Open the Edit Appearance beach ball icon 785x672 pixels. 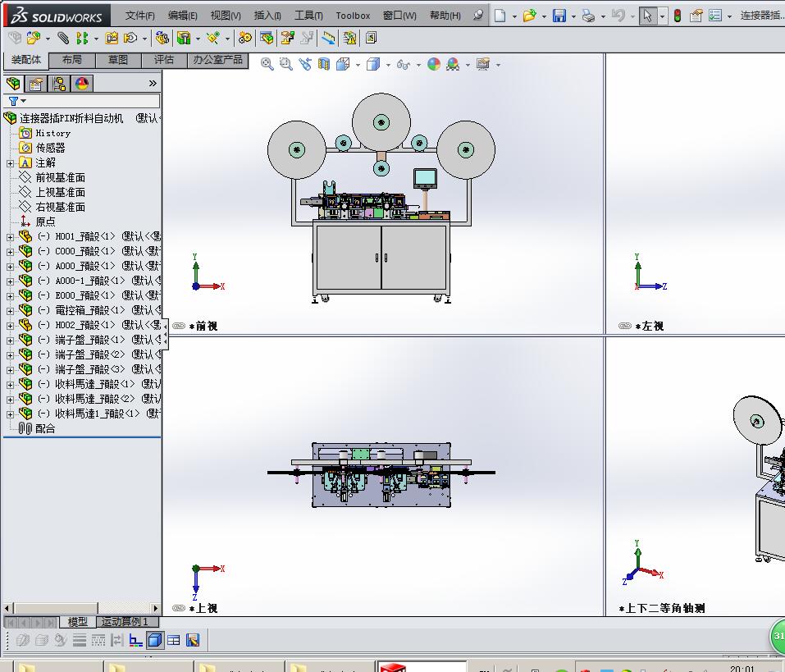[432, 64]
